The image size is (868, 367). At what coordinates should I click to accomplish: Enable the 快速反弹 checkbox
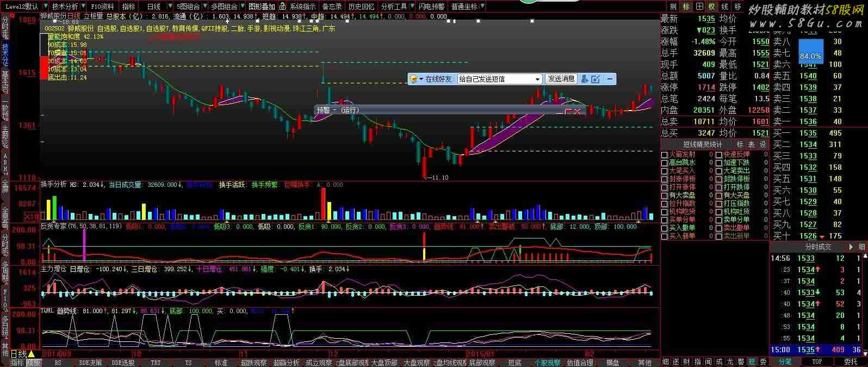pyautogui.click(x=718, y=155)
